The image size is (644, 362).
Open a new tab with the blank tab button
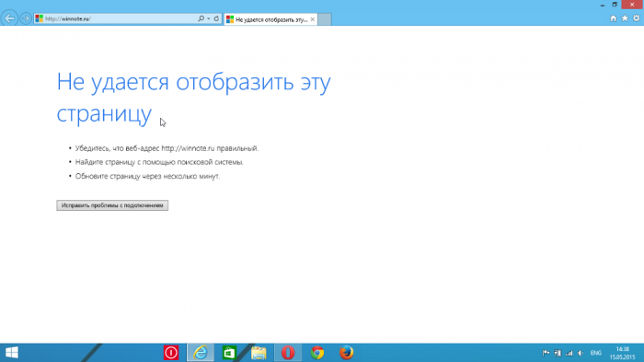tap(325, 19)
